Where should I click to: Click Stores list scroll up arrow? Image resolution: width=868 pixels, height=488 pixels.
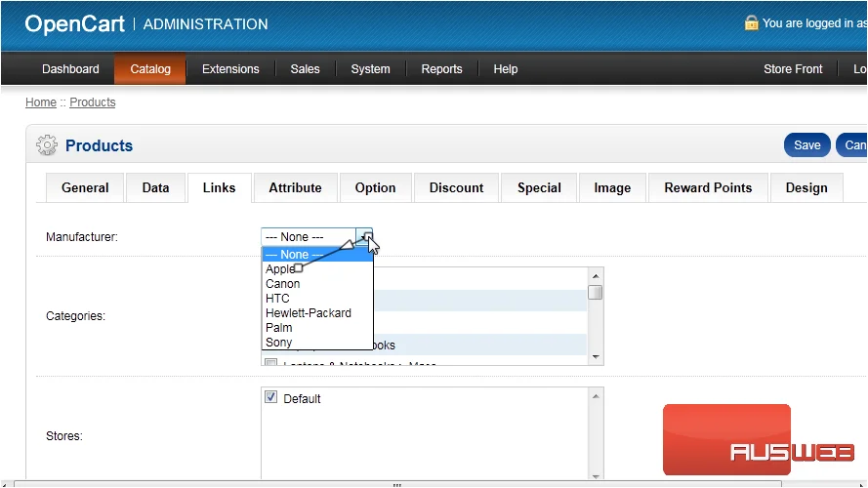pyautogui.click(x=596, y=396)
